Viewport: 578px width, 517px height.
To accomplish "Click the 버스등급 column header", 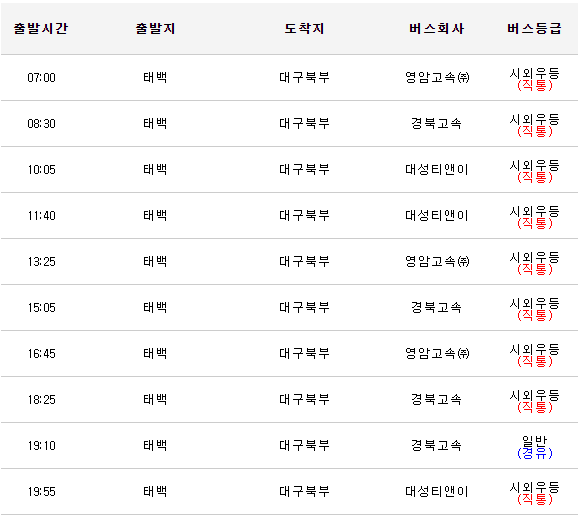I will click(535, 28).
